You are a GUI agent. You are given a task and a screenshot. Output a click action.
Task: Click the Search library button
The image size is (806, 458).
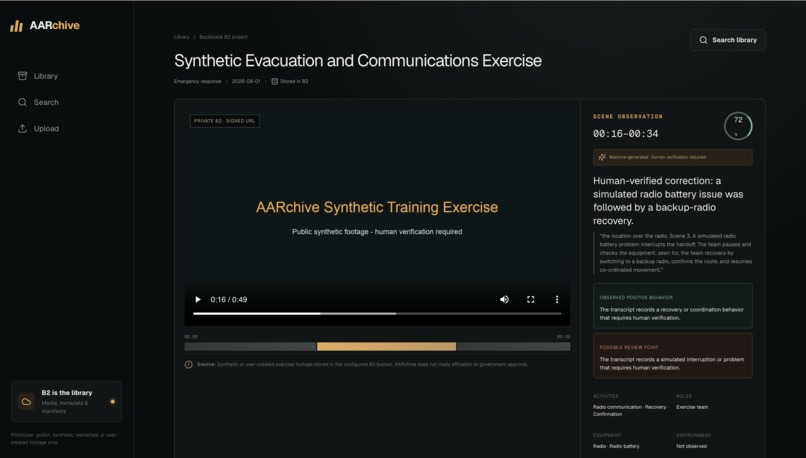(728, 40)
